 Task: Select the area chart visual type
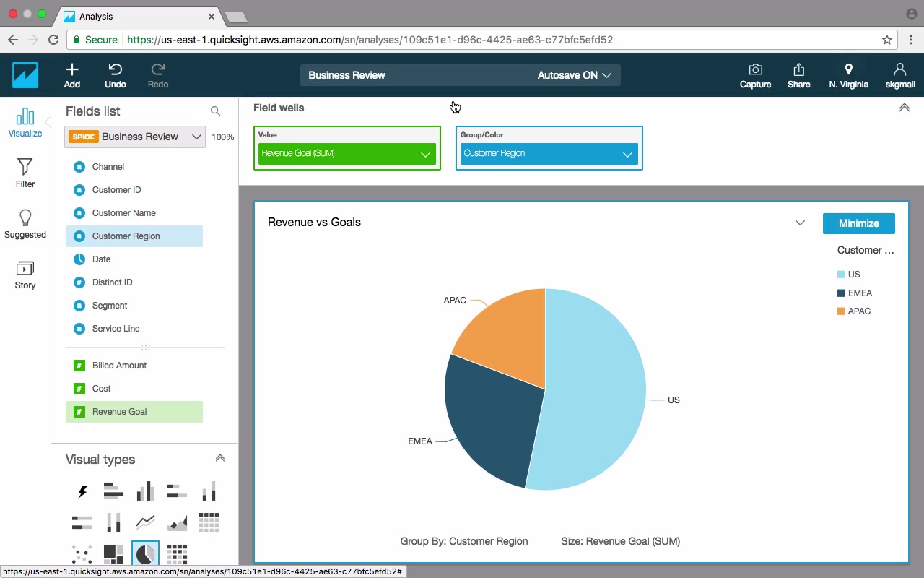click(x=177, y=522)
